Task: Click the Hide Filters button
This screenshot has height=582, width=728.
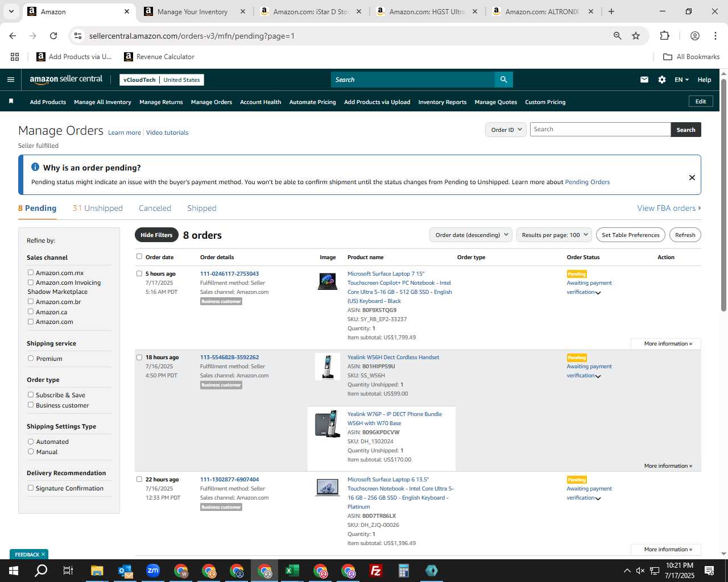Action: [x=156, y=235]
